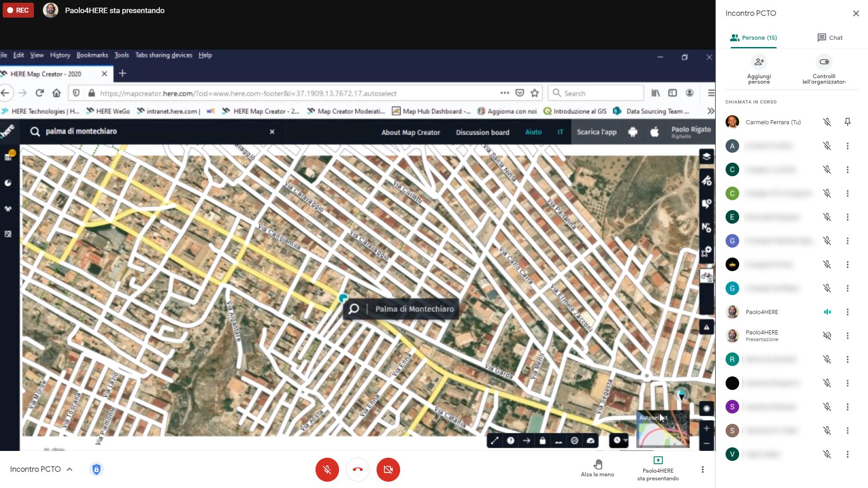Zoom in the map with plus button

click(706, 428)
